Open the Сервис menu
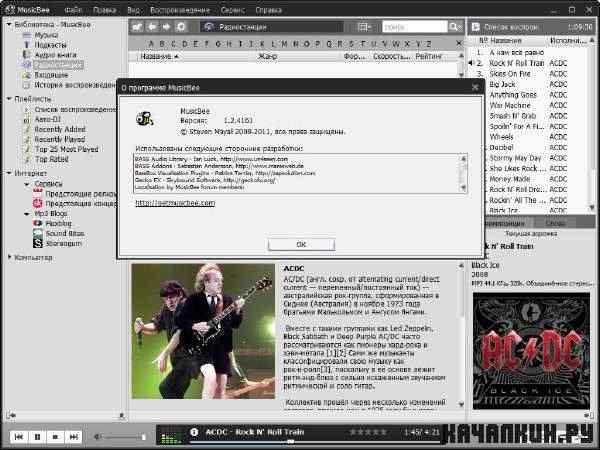The height and width of the screenshot is (450, 600). pos(233,10)
